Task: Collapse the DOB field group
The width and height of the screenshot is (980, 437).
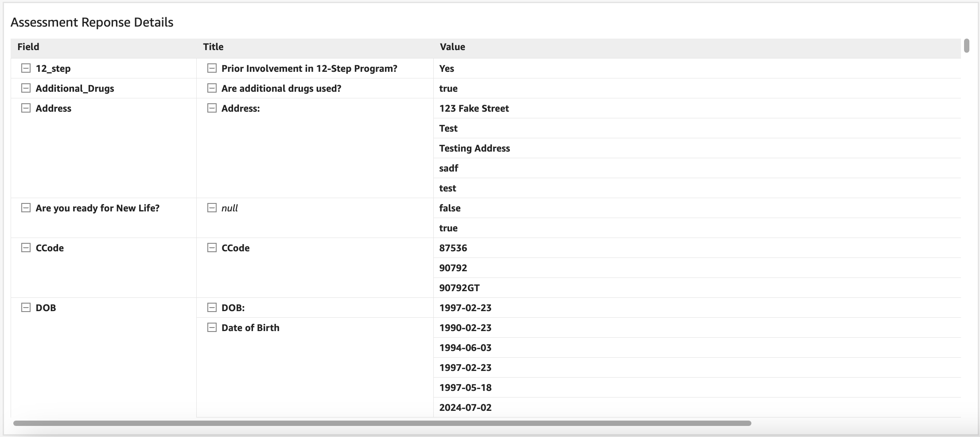Action: tap(26, 308)
